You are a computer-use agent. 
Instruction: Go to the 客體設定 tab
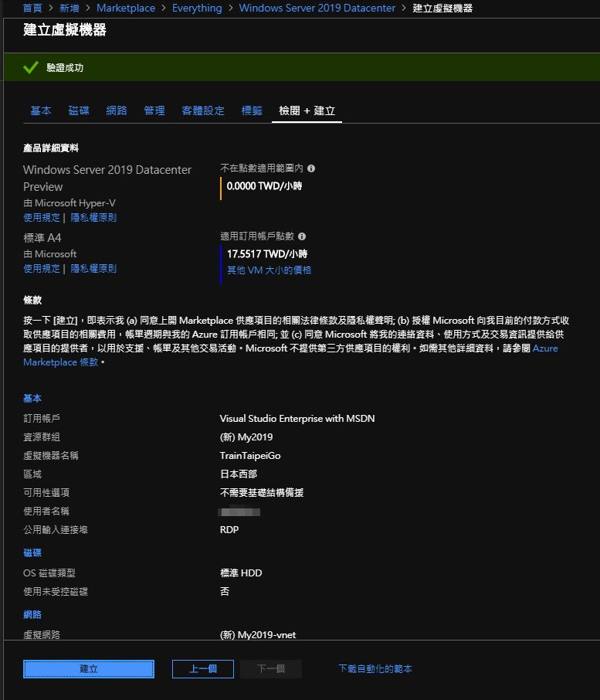coord(203,110)
